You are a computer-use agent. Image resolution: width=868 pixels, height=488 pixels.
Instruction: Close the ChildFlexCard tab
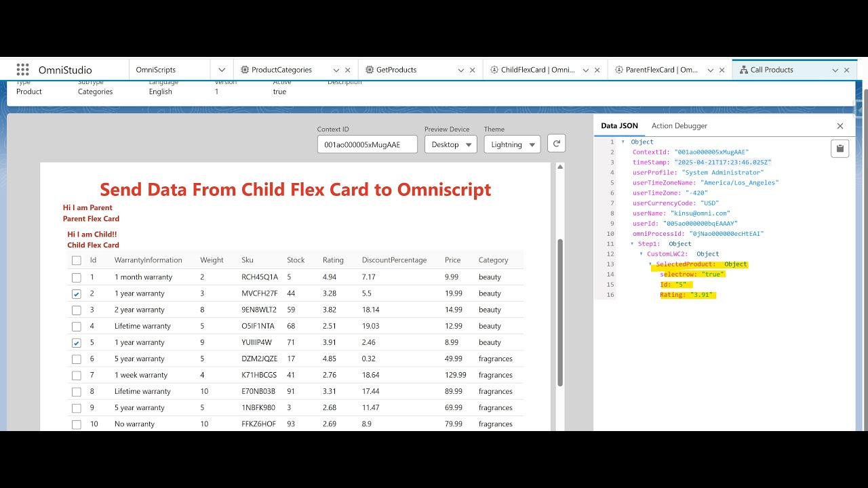[599, 70]
